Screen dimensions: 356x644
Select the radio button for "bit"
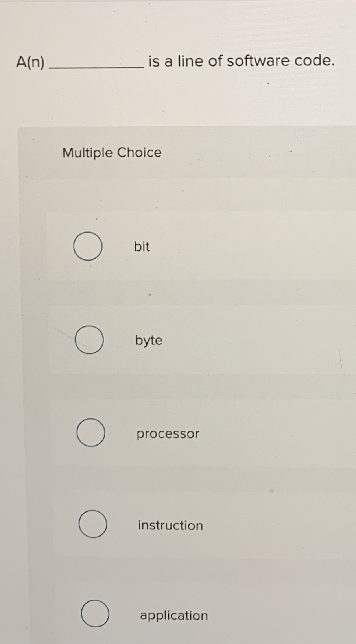(87, 246)
